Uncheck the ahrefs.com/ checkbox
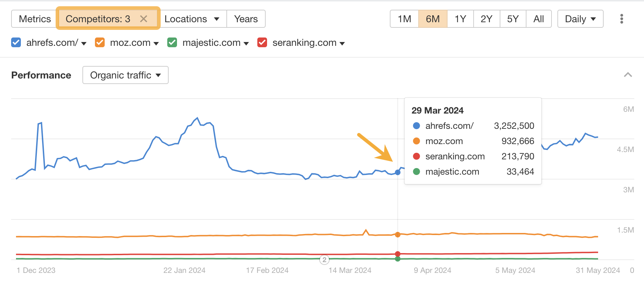The image size is (644, 284). coord(16,43)
